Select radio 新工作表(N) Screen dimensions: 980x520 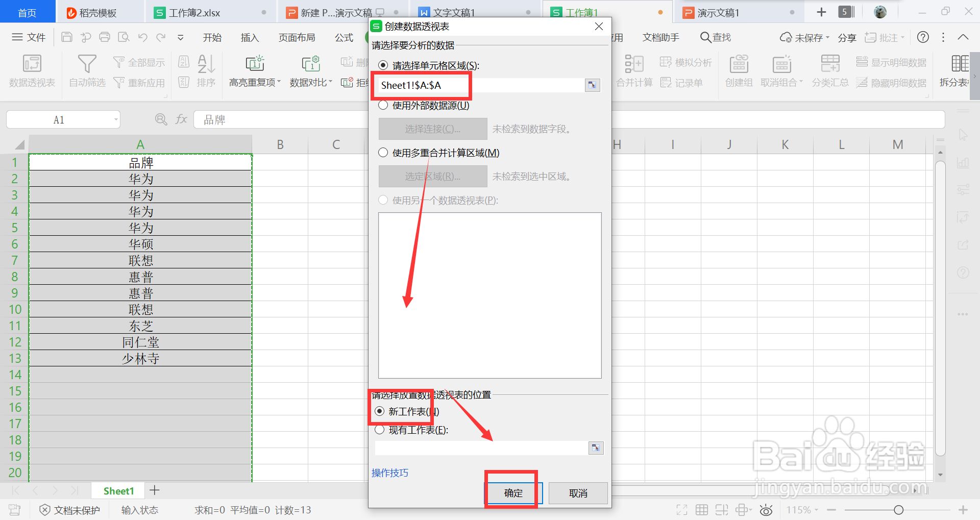(x=379, y=411)
